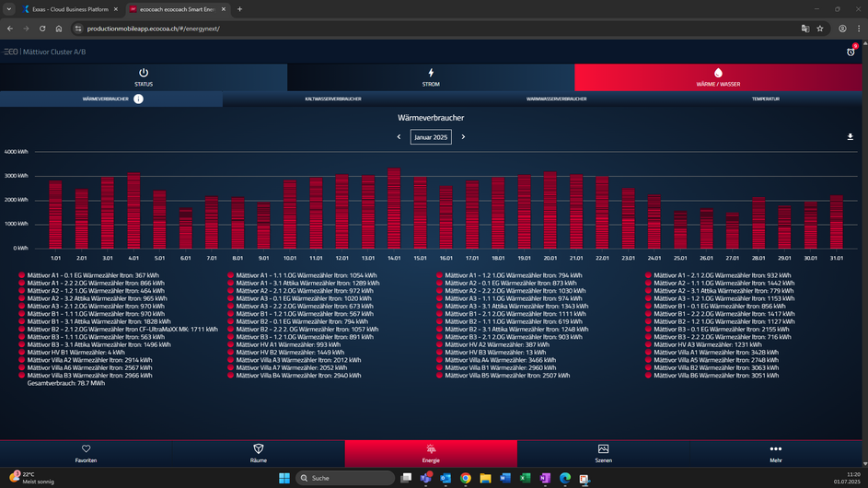Click the 14.01 bar in chart

tap(394, 208)
